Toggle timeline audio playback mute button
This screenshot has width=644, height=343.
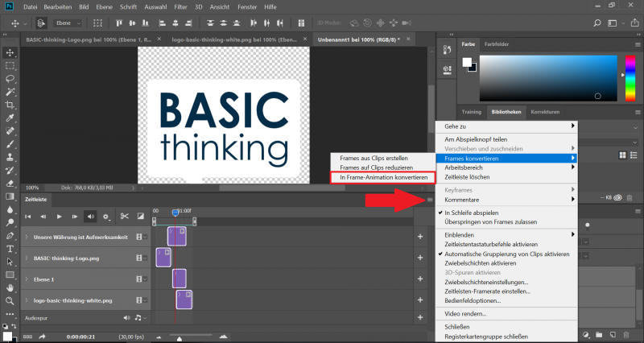90,217
